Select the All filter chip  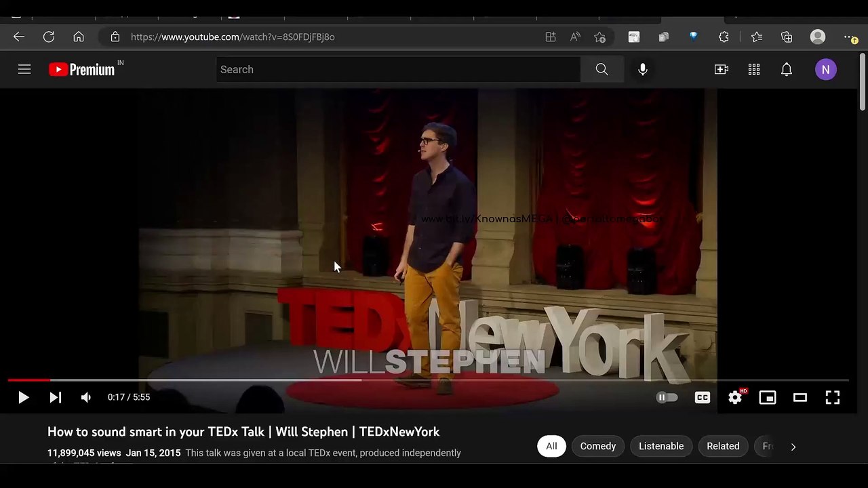(551, 446)
